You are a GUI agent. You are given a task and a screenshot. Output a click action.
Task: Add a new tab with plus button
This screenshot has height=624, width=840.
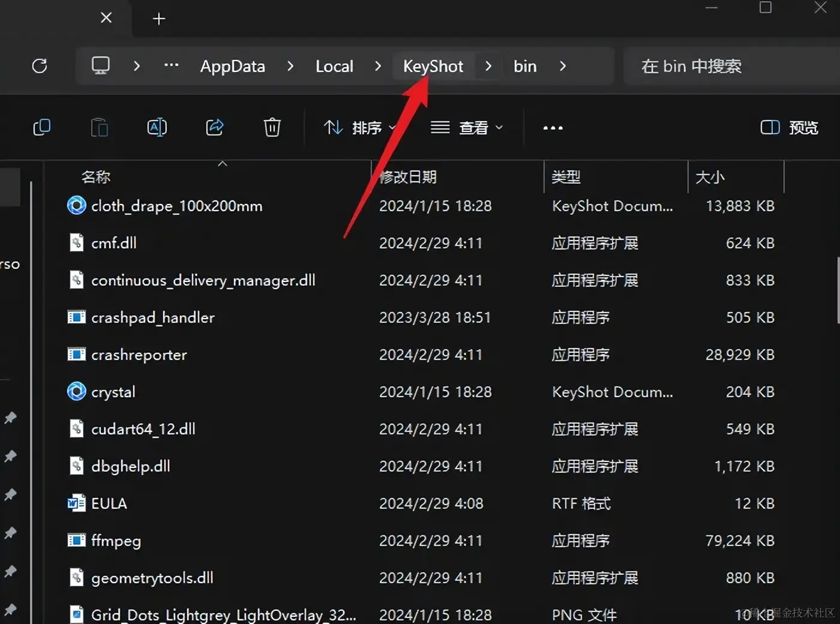point(159,19)
